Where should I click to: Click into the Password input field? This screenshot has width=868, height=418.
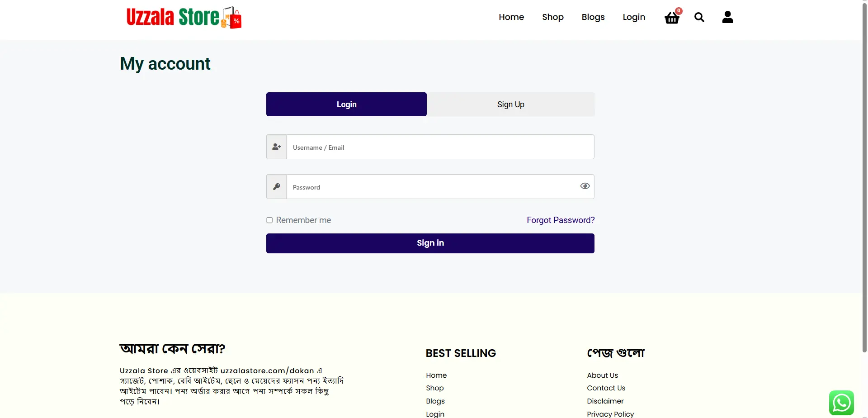tap(432, 187)
